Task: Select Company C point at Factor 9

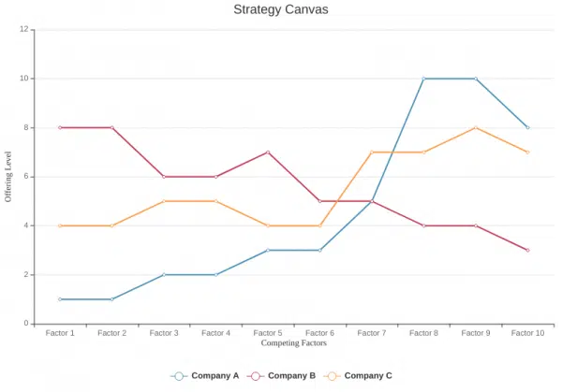Action: (476, 127)
